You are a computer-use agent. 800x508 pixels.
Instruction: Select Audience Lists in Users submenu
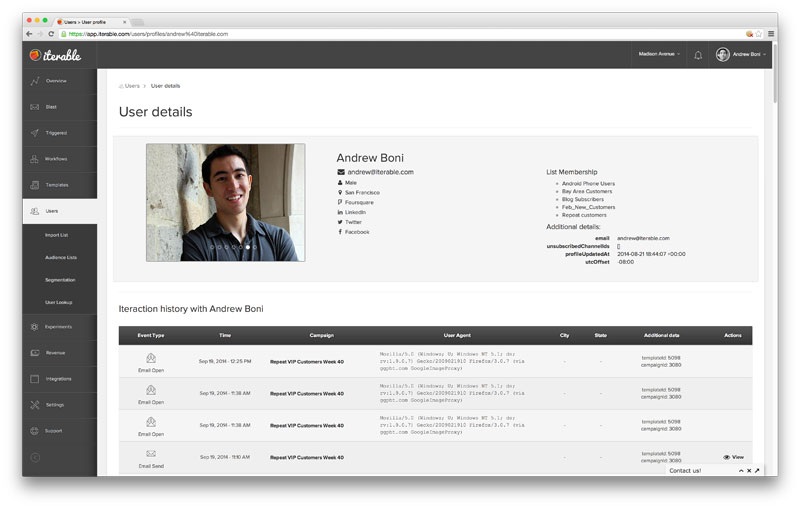[60, 257]
